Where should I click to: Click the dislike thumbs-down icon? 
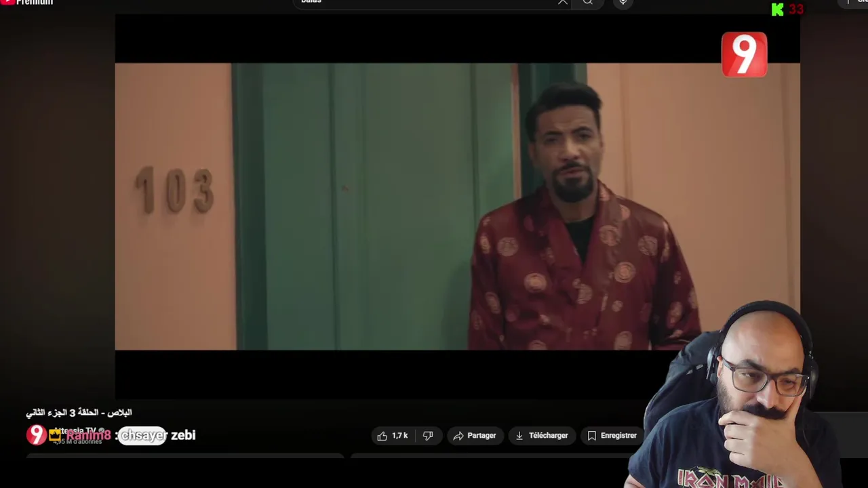pos(429,436)
